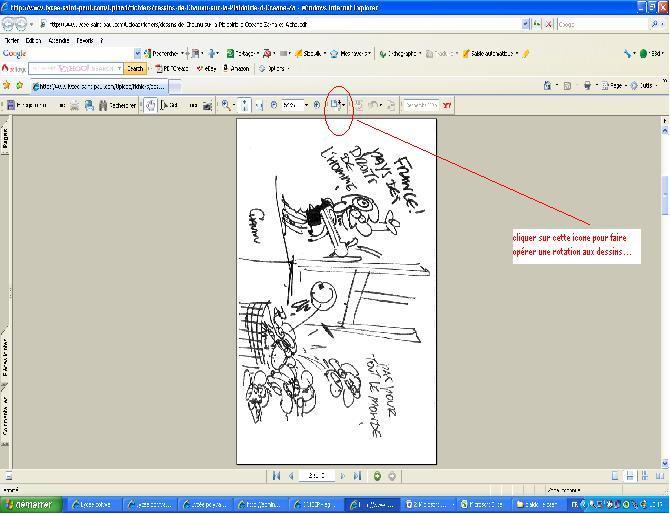
Task: Open a new blank browser tab
Action: pyautogui.click(x=175, y=86)
